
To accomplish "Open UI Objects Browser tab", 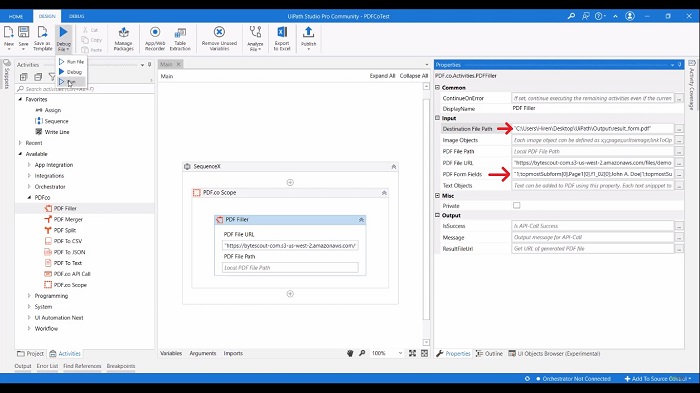I will pyautogui.click(x=554, y=353).
